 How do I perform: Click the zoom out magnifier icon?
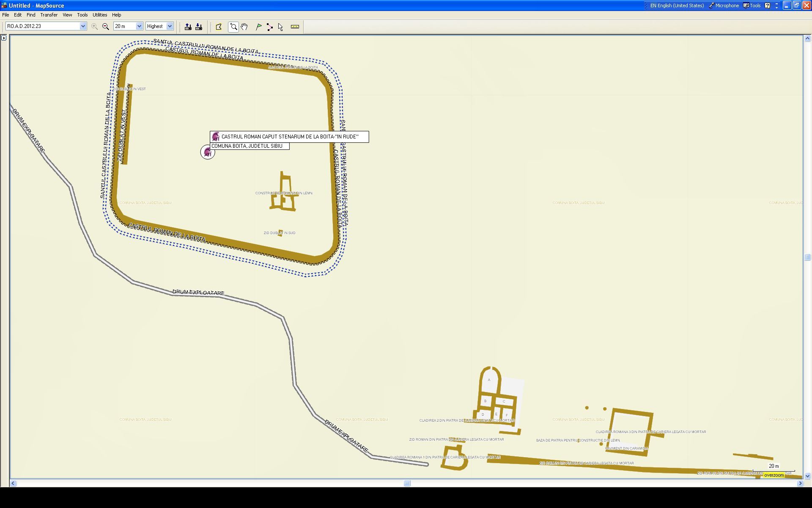pyautogui.click(x=106, y=26)
